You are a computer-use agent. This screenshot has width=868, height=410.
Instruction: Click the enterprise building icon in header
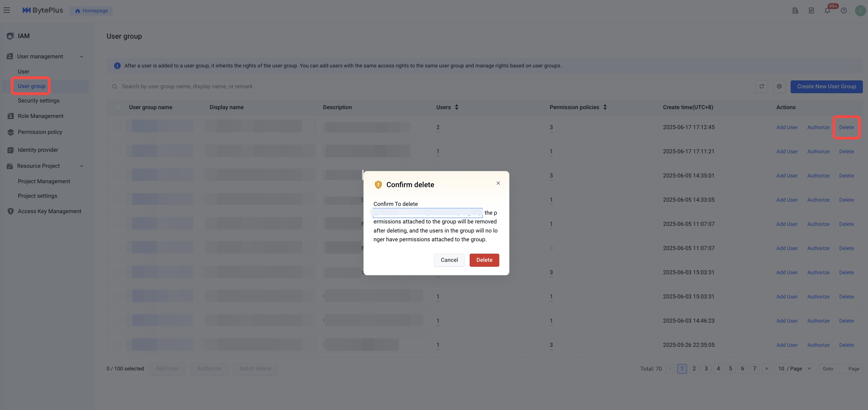coord(795,11)
